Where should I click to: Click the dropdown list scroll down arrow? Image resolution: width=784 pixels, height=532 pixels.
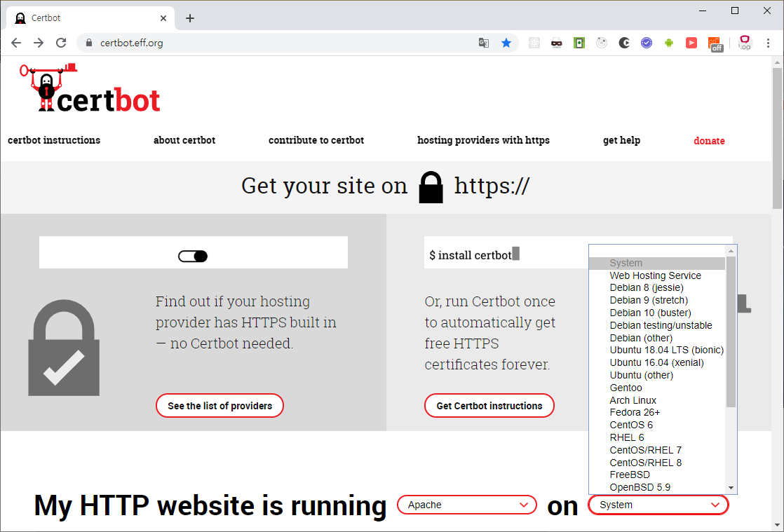tap(731, 488)
